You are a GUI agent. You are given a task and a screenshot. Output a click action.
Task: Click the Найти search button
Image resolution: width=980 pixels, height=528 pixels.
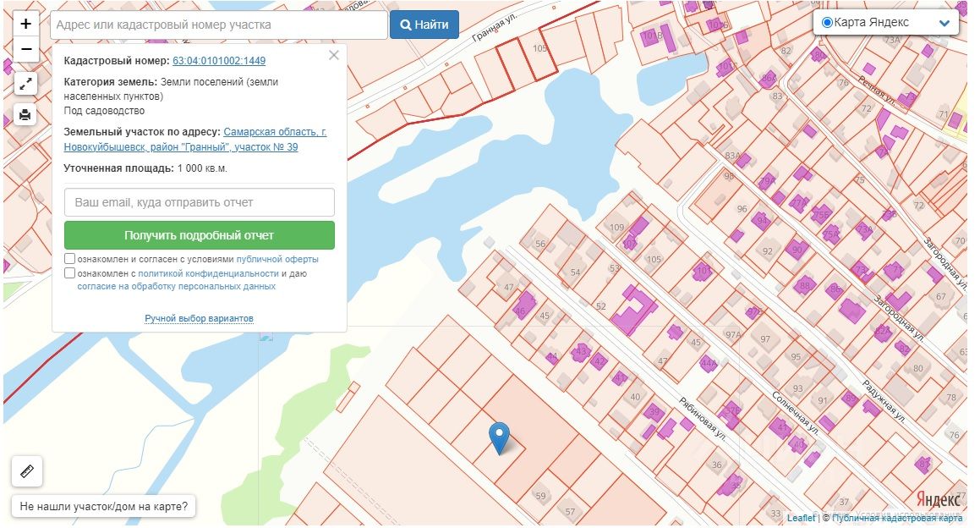pos(424,25)
